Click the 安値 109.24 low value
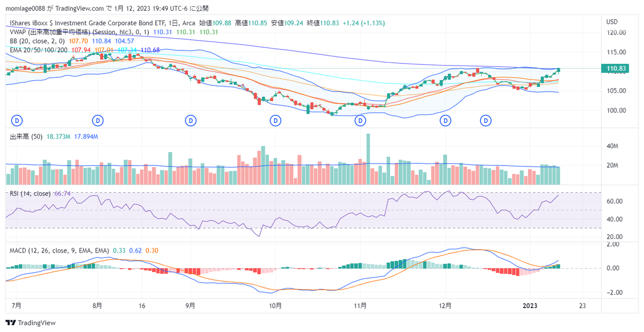Viewport: 644px width, 332px height. 287,23
